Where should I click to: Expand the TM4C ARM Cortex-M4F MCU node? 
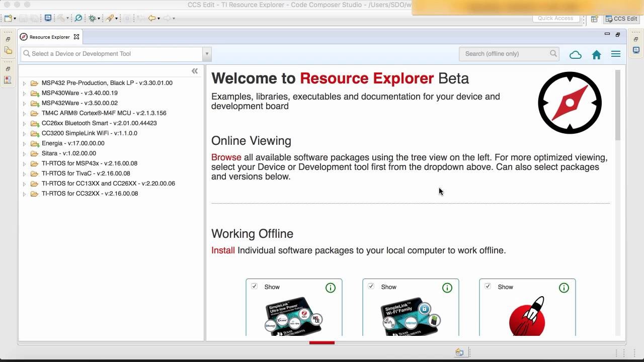(24, 114)
